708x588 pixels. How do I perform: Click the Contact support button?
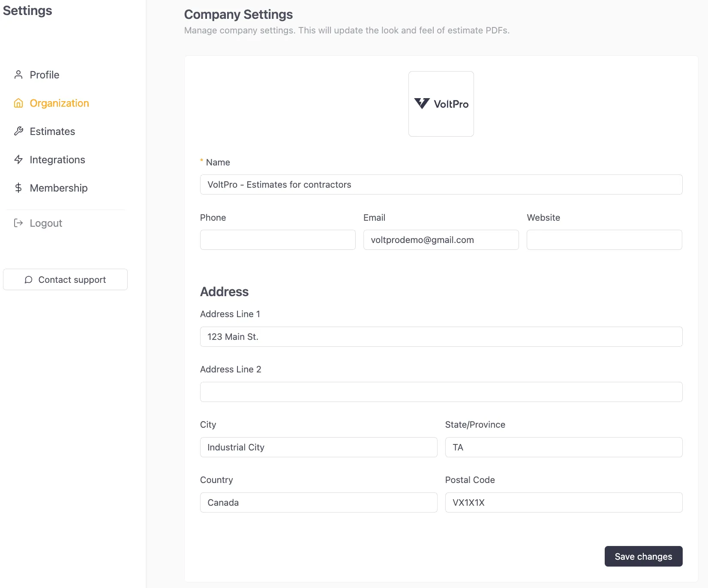(65, 279)
